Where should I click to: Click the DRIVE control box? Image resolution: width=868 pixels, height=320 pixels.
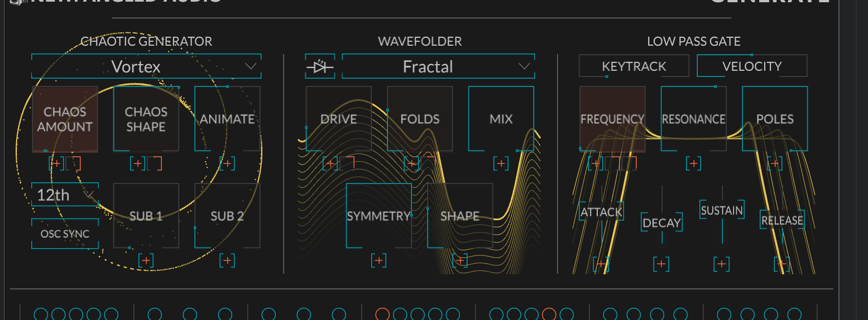tap(339, 119)
